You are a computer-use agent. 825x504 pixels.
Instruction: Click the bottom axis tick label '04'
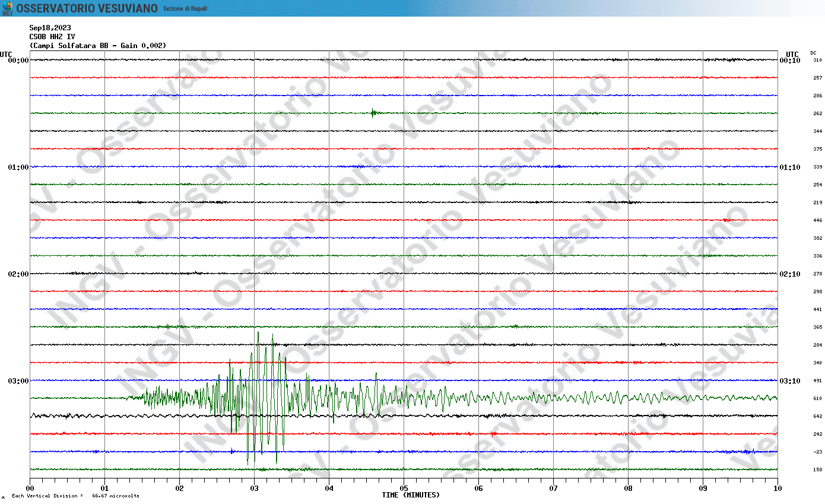(329, 489)
